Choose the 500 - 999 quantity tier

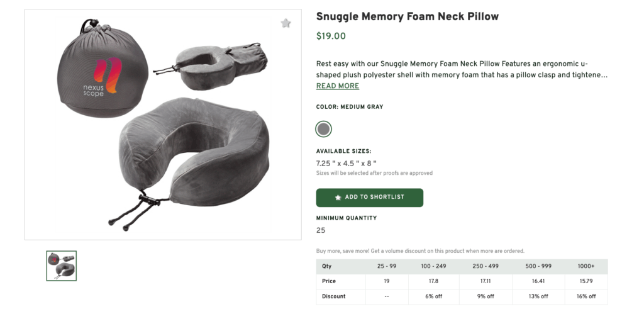pos(535,266)
